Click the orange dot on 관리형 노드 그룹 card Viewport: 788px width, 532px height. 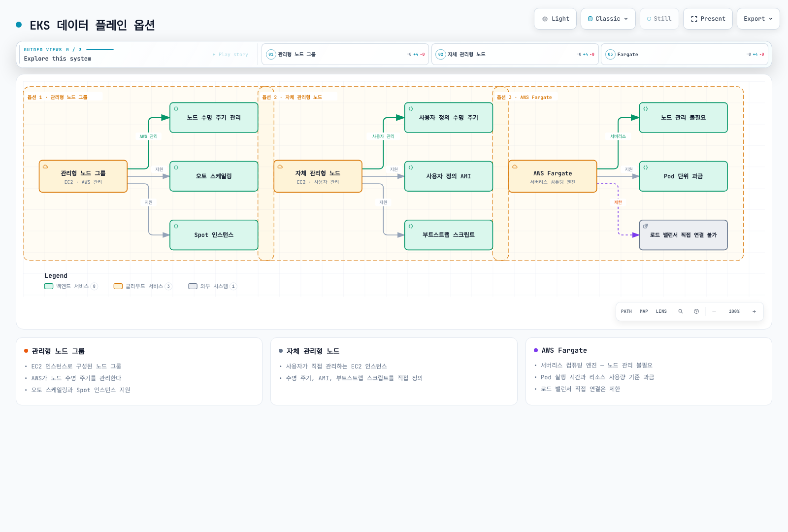26,351
